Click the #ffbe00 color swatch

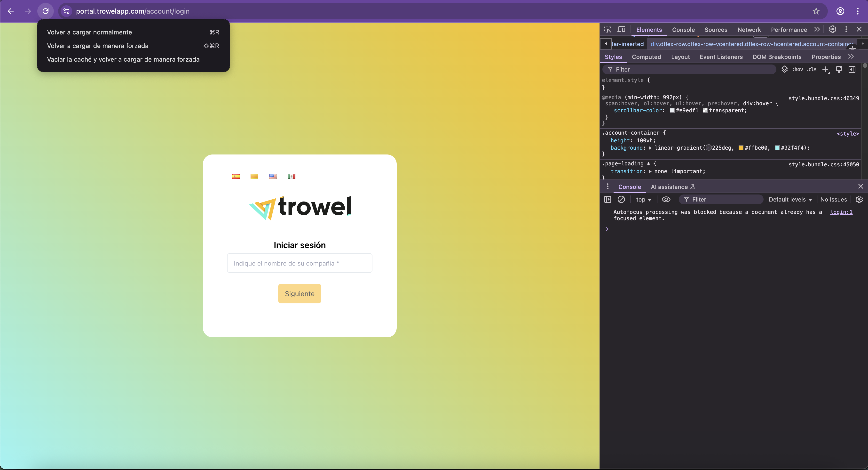click(741, 148)
